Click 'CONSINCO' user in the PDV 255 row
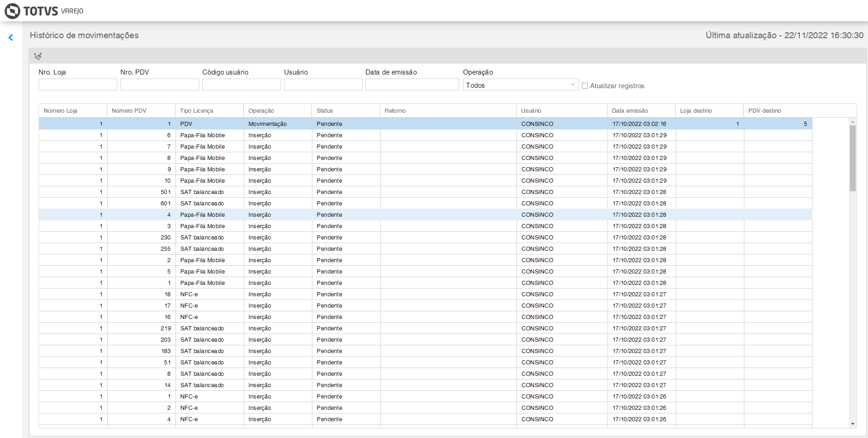 point(537,249)
